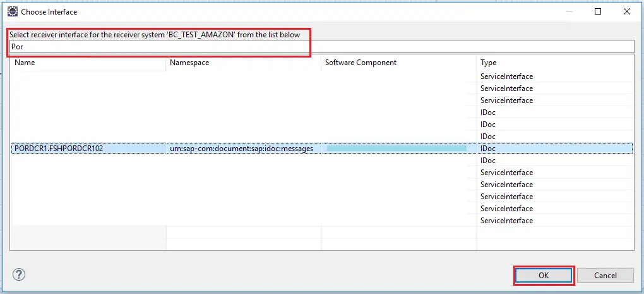Screen dimensions: 644x294
Task: Open the help question mark icon
Action: (x=19, y=274)
